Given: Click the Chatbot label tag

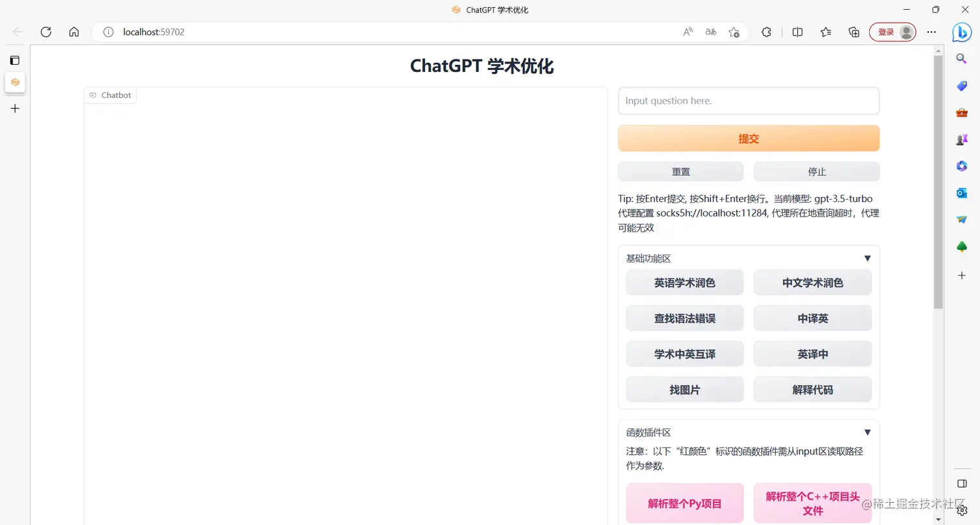Looking at the screenshot, I should tap(110, 95).
